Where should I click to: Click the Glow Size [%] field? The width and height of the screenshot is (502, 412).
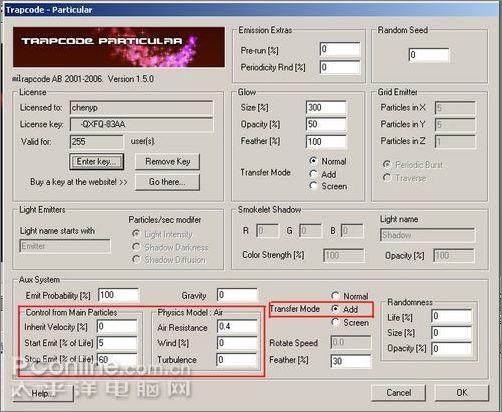pyautogui.click(x=326, y=108)
